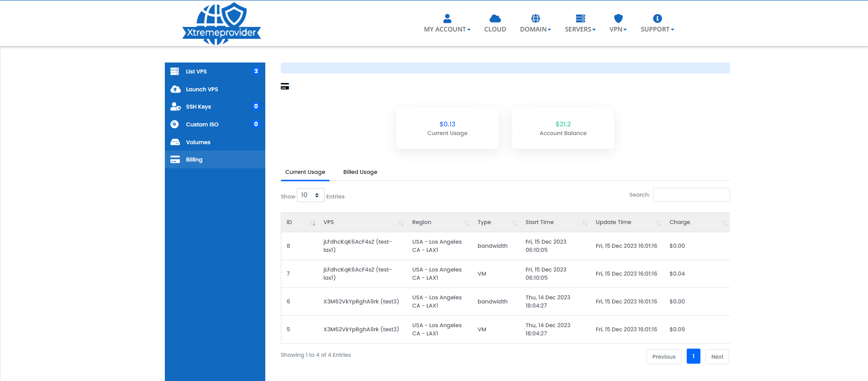Click the Billing card icon in sidebar
Screen dimensions: 868x381
(x=175, y=160)
